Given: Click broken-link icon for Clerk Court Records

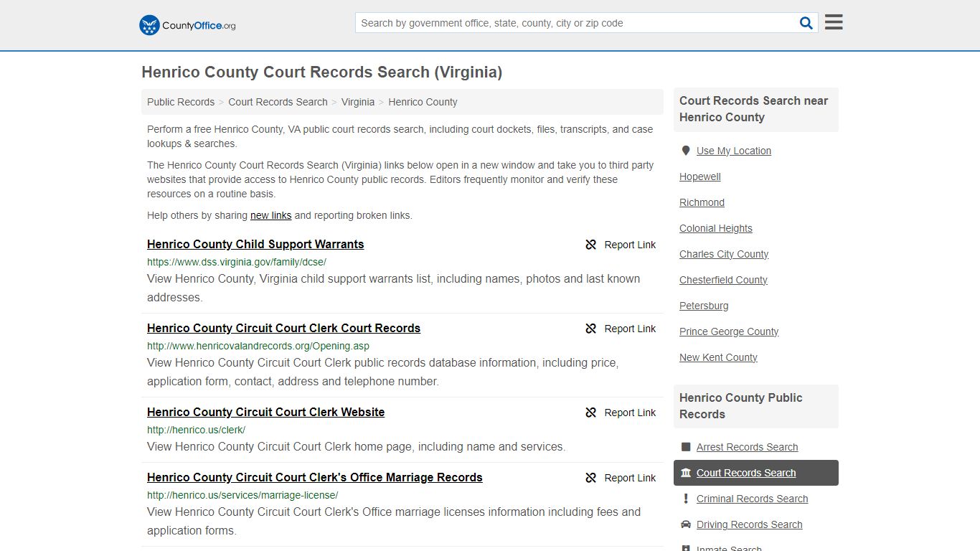Looking at the screenshot, I should coord(591,329).
